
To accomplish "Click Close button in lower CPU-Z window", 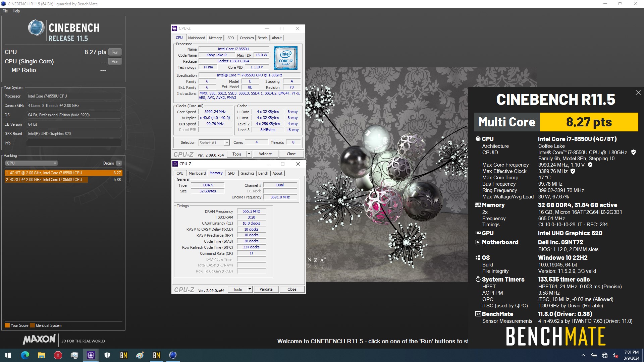I will [292, 290].
